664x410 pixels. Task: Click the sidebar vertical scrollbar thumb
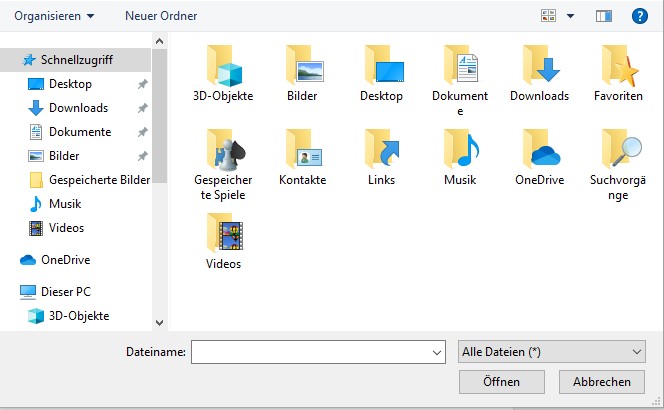159,116
